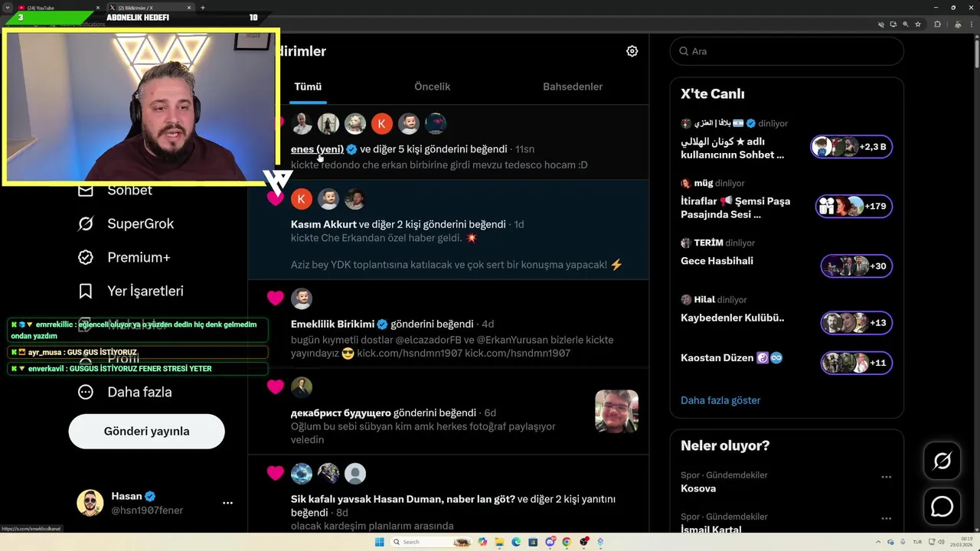Join Kaostan Düzen space +11
The width and height of the screenshot is (980, 551).
click(857, 362)
